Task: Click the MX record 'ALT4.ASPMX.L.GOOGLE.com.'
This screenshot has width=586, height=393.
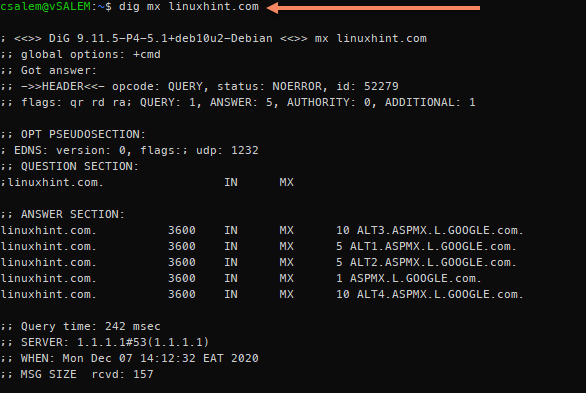Action: pyautogui.click(x=440, y=294)
